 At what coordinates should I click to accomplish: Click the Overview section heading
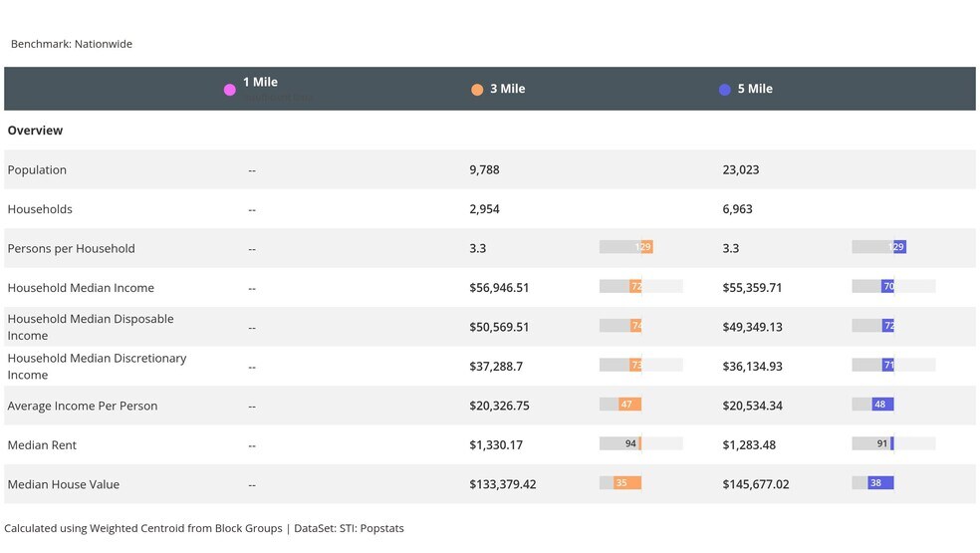tap(35, 131)
